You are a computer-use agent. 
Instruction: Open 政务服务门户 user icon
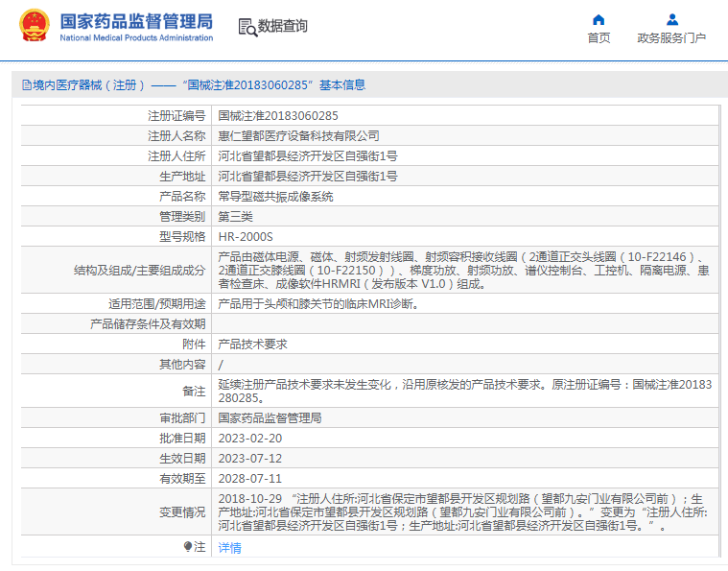(671, 20)
